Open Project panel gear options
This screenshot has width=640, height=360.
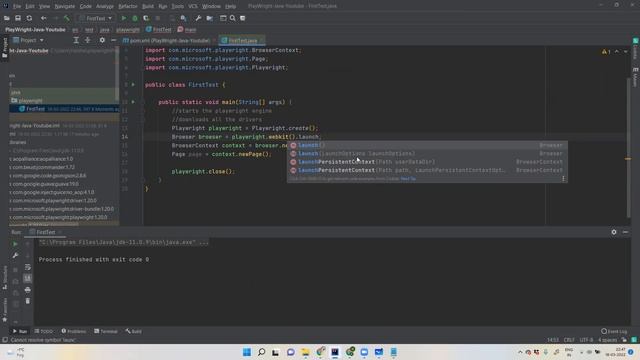coord(102,40)
